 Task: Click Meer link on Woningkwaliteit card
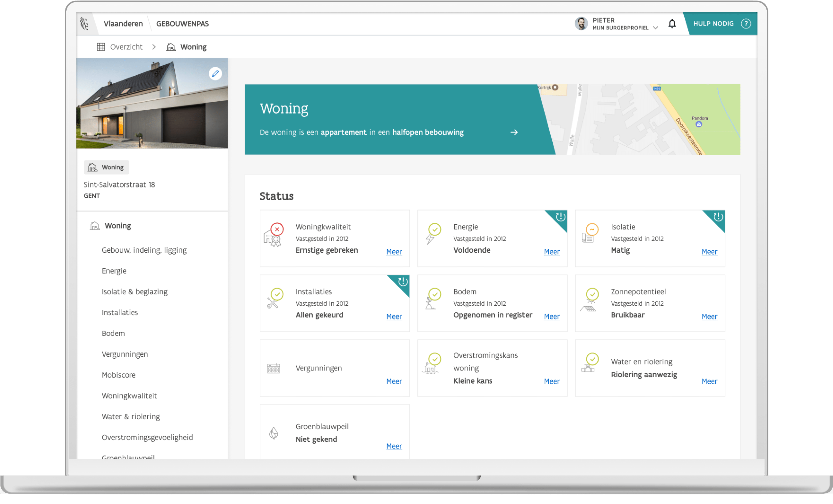[x=394, y=252]
